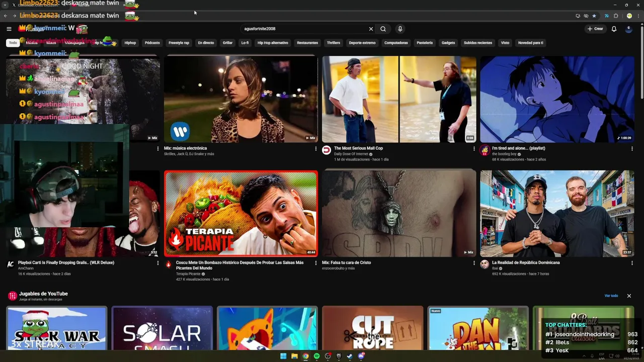Open the Solar Smash playable game
644x362 pixels.
coord(162,328)
